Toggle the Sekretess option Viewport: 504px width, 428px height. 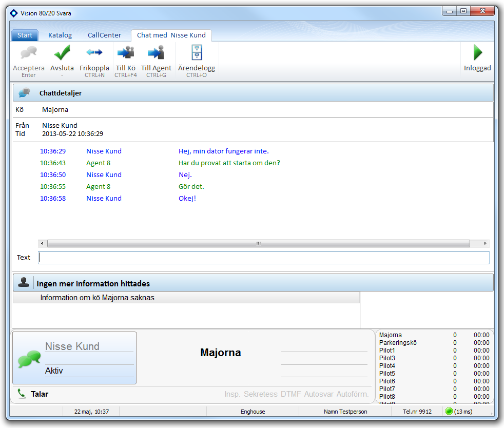click(x=261, y=394)
